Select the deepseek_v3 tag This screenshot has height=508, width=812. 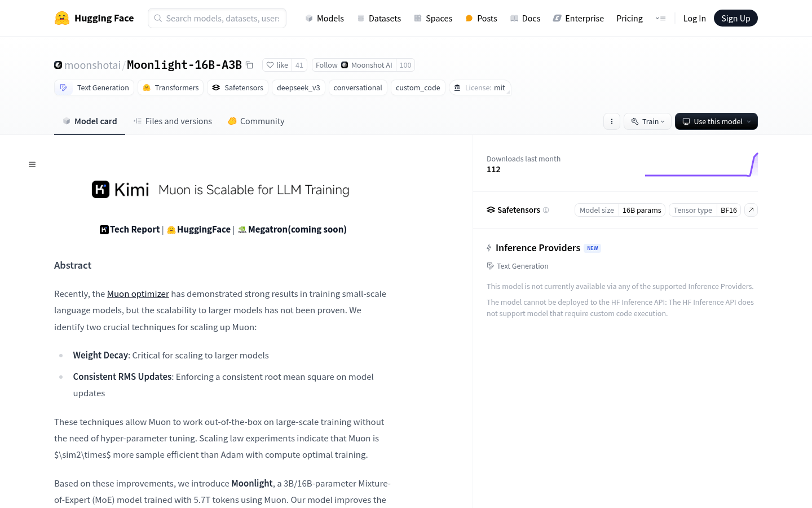pos(298,87)
